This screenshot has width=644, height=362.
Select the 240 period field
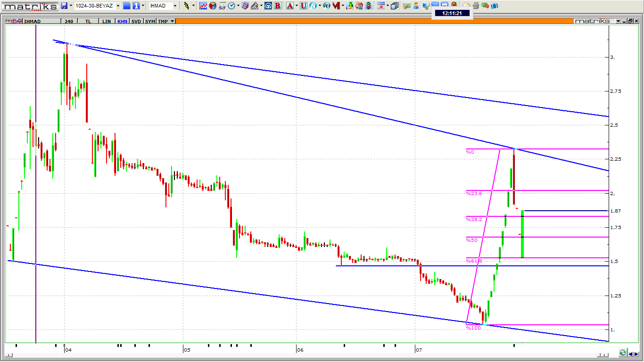[x=69, y=21]
